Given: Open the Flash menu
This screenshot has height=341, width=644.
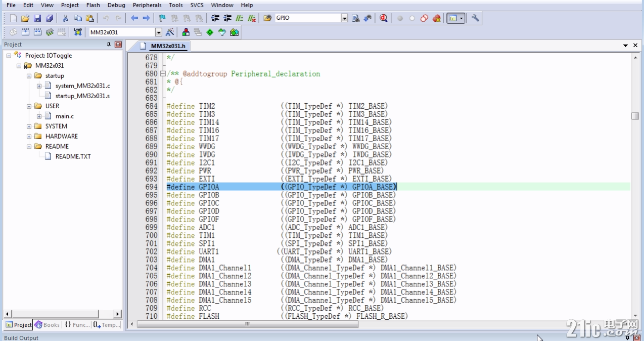Looking at the screenshot, I should click(x=93, y=5).
